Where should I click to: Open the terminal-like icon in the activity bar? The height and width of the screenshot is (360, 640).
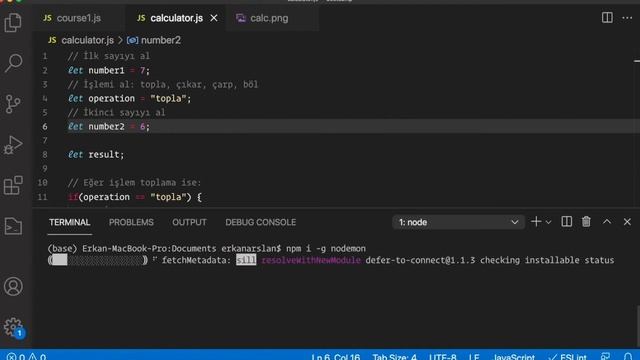click(13, 226)
